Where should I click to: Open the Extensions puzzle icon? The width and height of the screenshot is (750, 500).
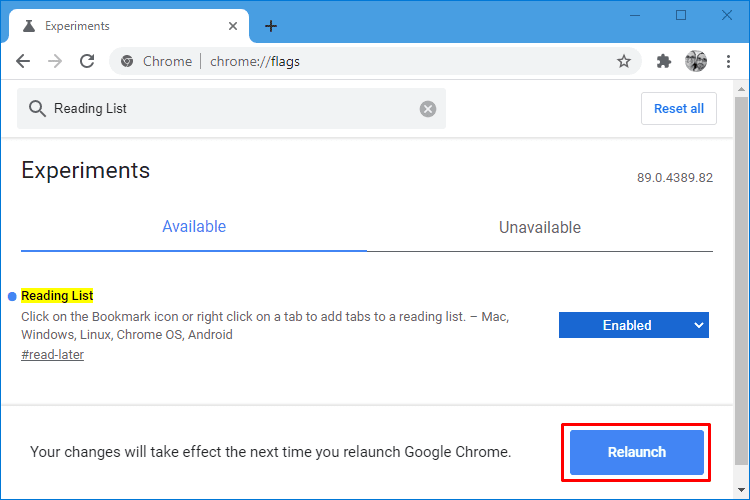click(x=663, y=61)
